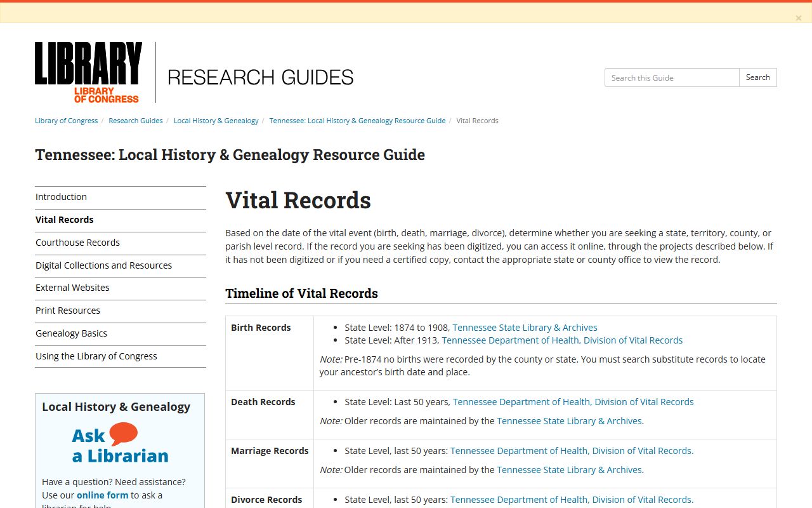Viewport: 812px width, 508px height.
Task: Click the Library of Congress logo
Action: point(89,72)
